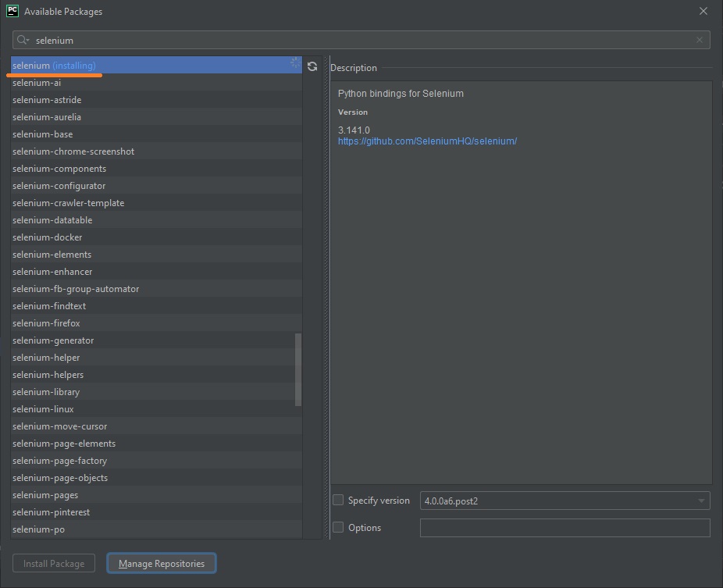Click the Install Package button
The height and width of the screenshot is (588, 723).
tap(54, 563)
